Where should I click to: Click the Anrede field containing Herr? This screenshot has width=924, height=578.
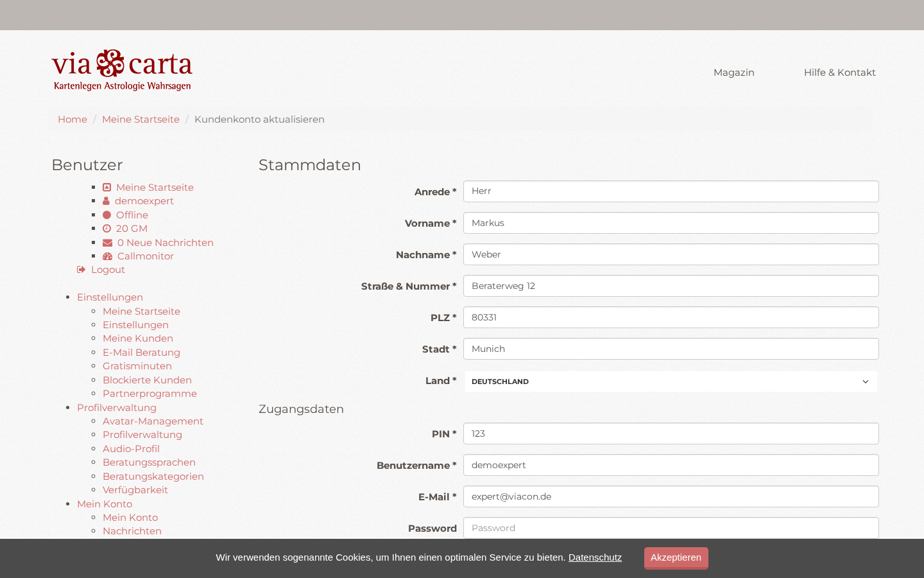click(x=671, y=191)
